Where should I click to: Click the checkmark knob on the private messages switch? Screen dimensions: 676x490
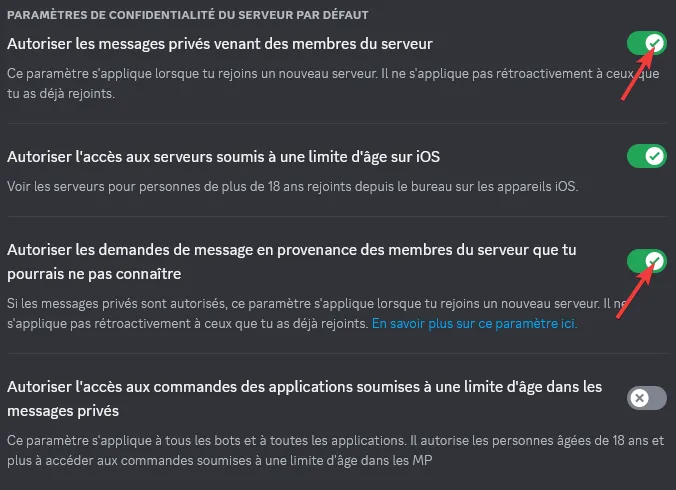pyautogui.click(x=655, y=43)
